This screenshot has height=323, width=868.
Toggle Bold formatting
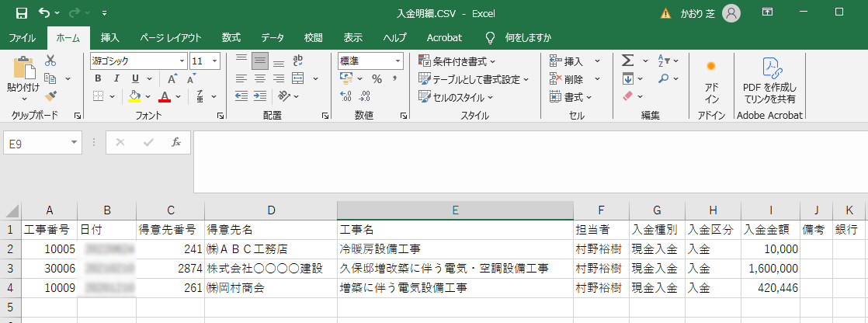click(x=98, y=78)
